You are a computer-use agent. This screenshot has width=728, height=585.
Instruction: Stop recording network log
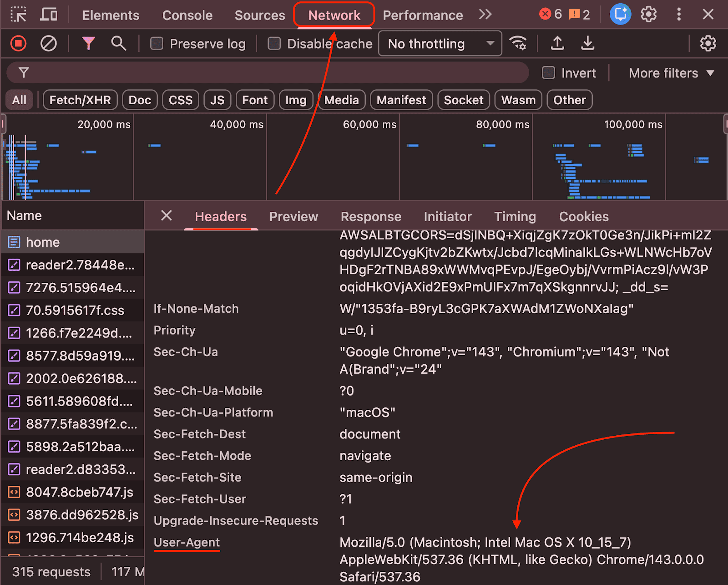[x=18, y=43]
